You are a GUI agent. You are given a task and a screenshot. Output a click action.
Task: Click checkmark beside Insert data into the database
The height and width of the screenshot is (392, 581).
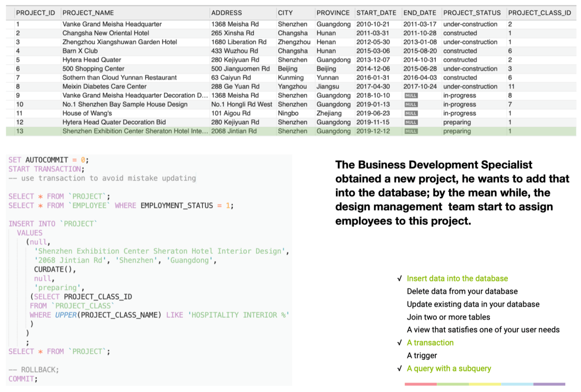pos(399,278)
